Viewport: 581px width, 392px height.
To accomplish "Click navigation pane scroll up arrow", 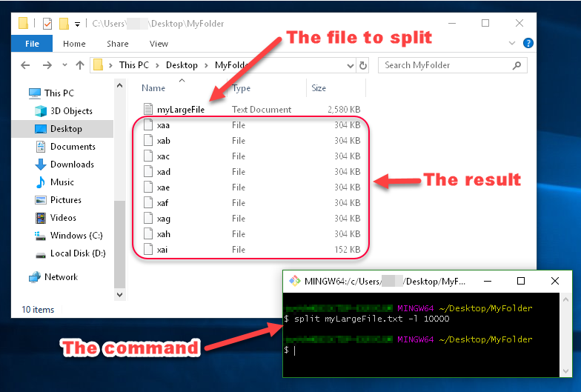I will 119,86.
